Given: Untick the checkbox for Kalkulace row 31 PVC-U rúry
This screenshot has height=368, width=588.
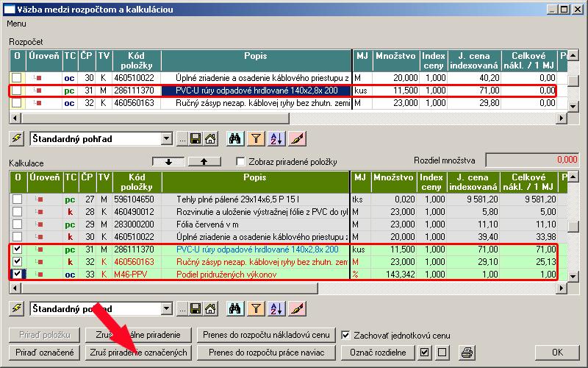Looking at the screenshot, I should 17,249.
